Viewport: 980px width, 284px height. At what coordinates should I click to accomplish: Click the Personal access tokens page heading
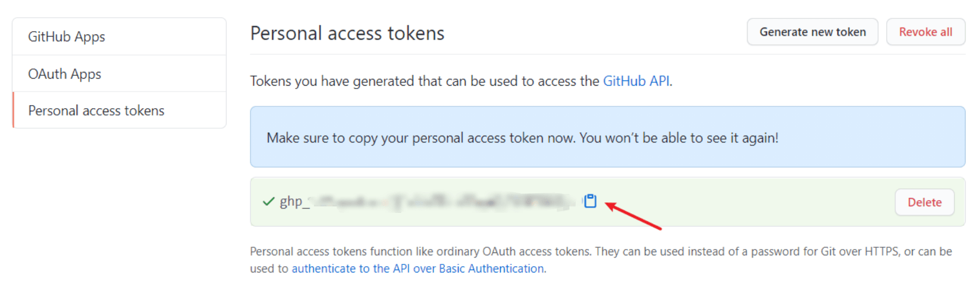click(347, 33)
